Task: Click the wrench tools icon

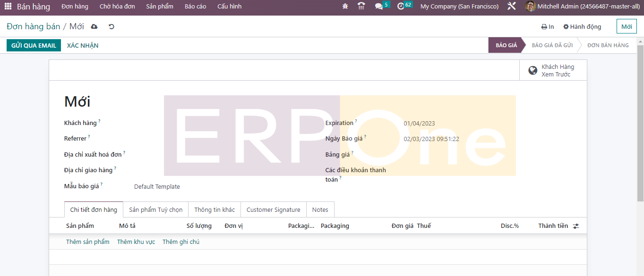Action: pos(511,7)
